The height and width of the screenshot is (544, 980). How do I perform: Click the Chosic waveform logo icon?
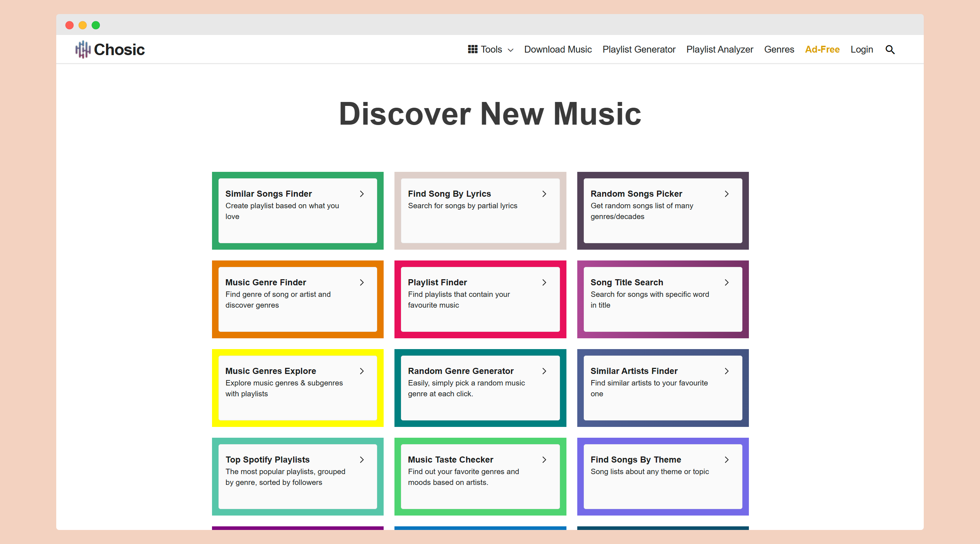tap(83, 49)
